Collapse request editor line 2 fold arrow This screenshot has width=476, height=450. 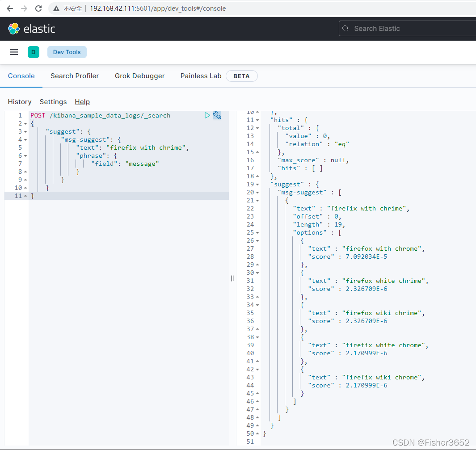(x=25, y=124)
